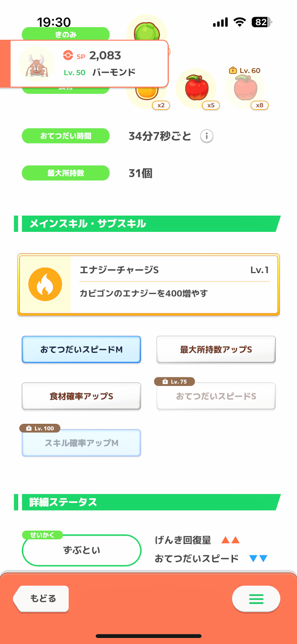Tap the red Pokéball SP icon
Image resolution: width=297 pixels, height=644 pixels.
[68, 55]
